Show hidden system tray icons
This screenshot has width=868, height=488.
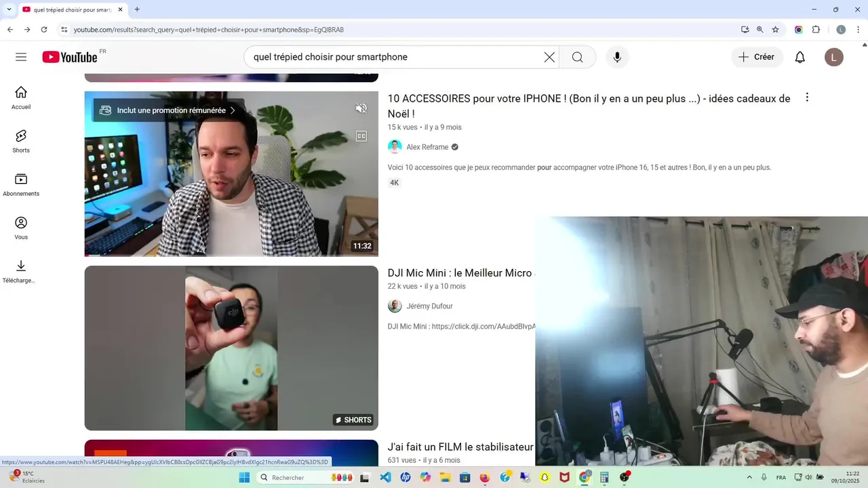(749, 477)
